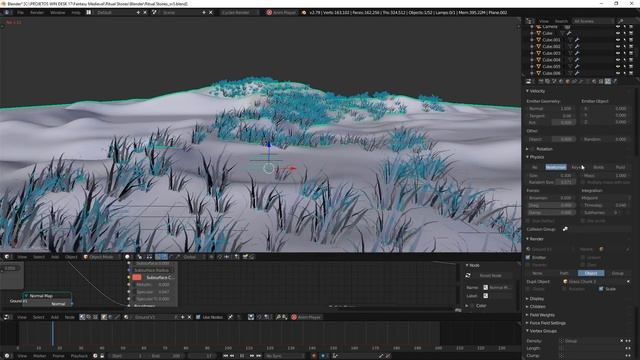The height and width of the screenshot is (360, 640).
Task: Adjust the Random Size slider
Action: pos(551,182)
